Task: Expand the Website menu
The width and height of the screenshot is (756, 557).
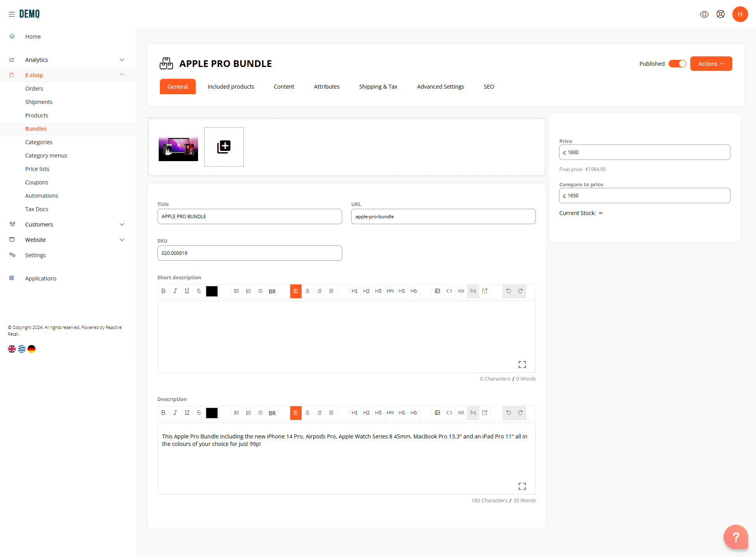Action: (x=68, y=240)
